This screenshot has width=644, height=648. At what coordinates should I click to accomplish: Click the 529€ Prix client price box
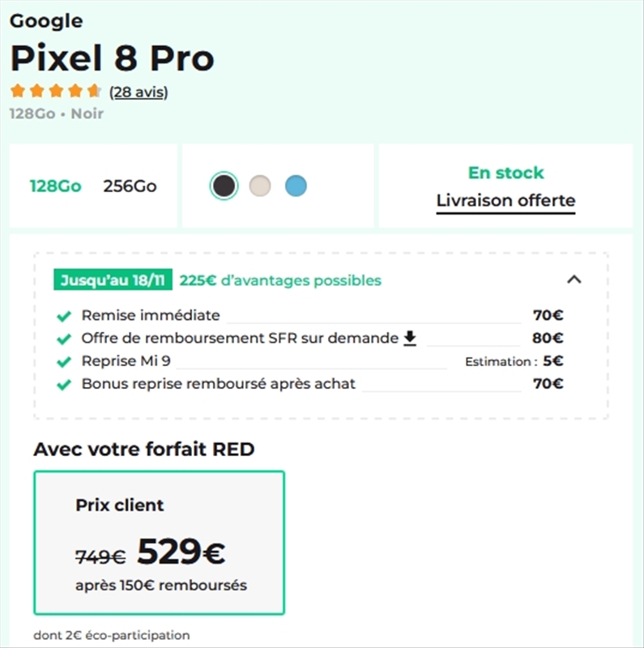[159, 543]
